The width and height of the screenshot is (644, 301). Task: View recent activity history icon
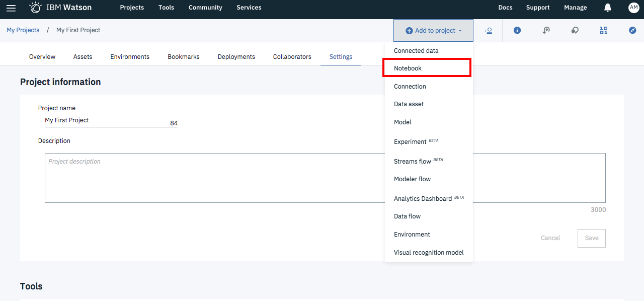546,30
